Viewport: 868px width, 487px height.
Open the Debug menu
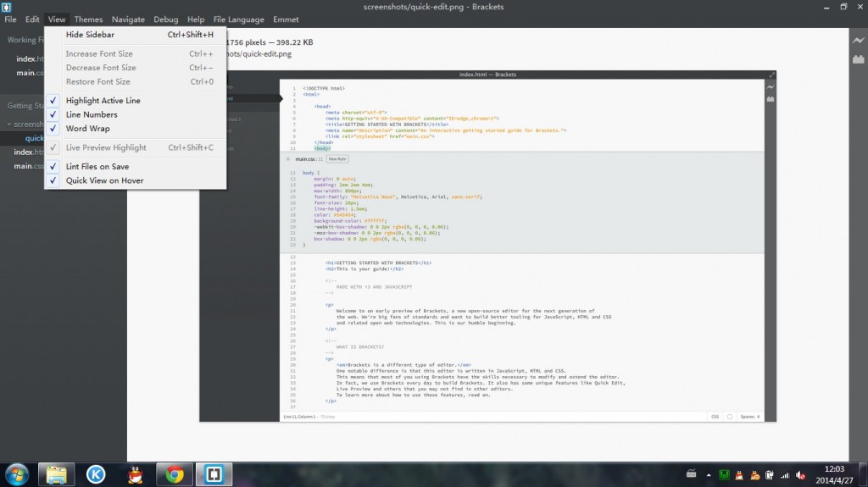click(x=166, y=19)
